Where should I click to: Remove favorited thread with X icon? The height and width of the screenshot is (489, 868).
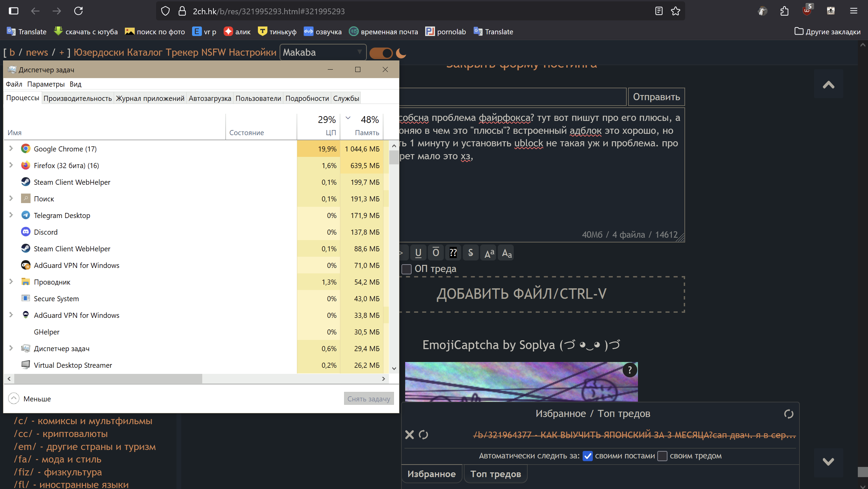point(410,435)
